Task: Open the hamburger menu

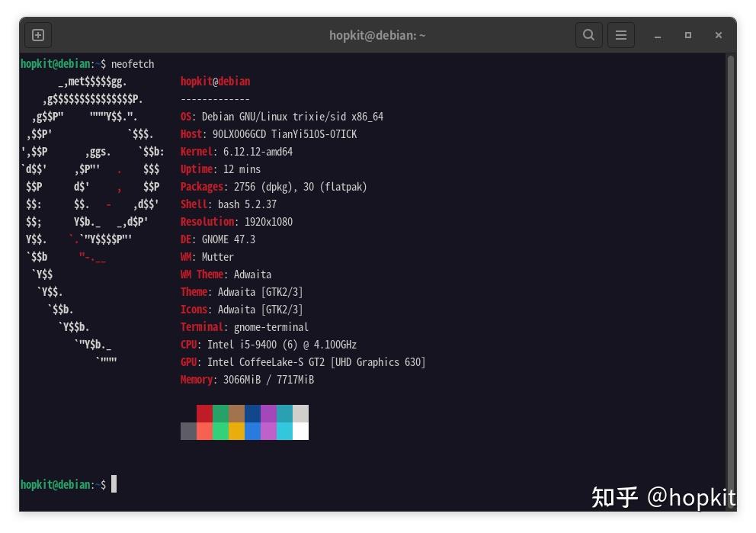Action: pos(621,34)
